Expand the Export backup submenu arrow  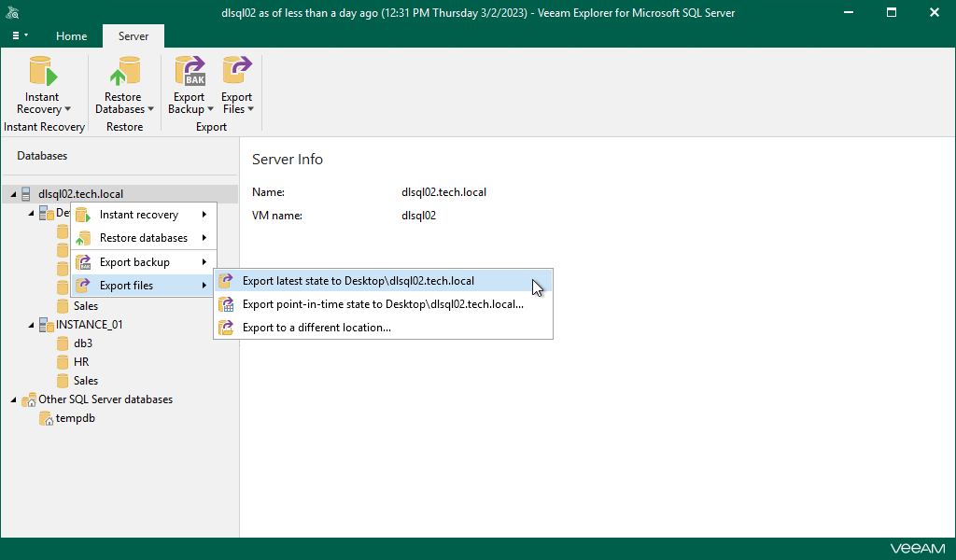click(x=204, y=262)
